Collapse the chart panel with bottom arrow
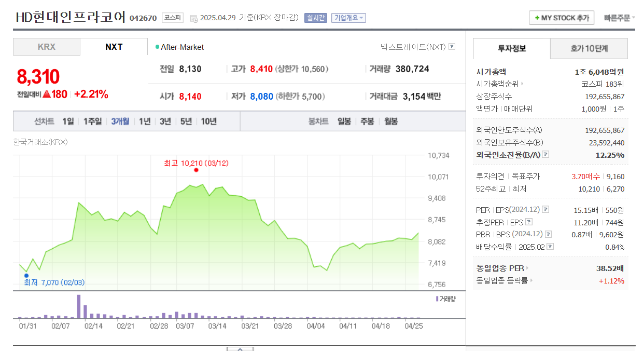 (x=240, y=349)
